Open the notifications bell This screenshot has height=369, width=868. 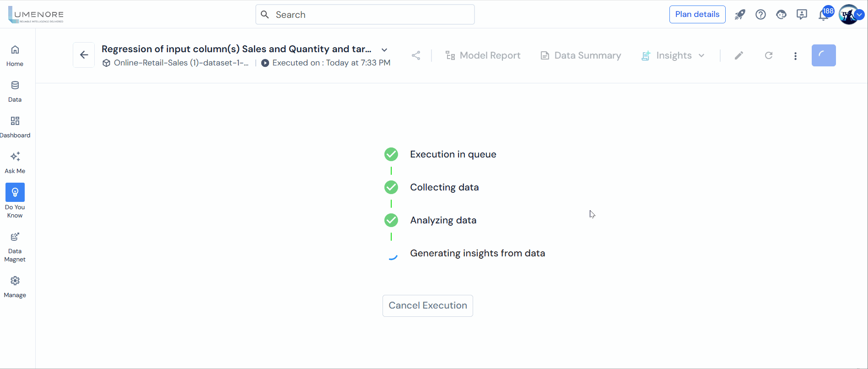[x=823, y=15]
